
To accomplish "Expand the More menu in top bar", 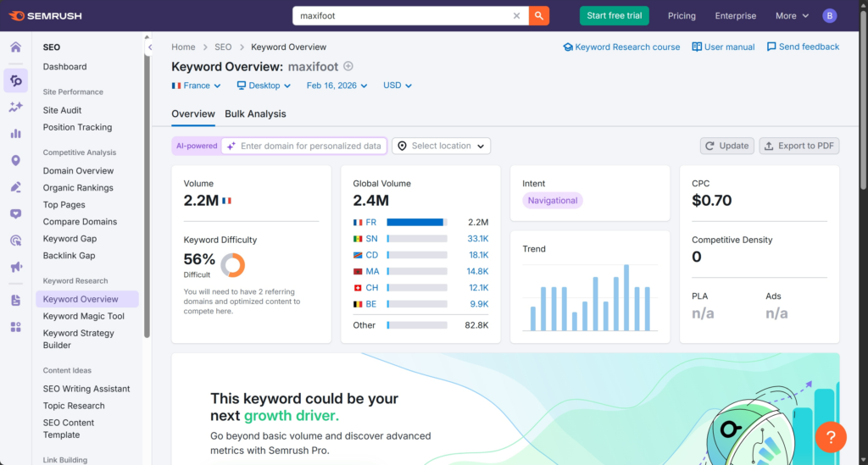I will pyautogui.click(x=792, y=15).
